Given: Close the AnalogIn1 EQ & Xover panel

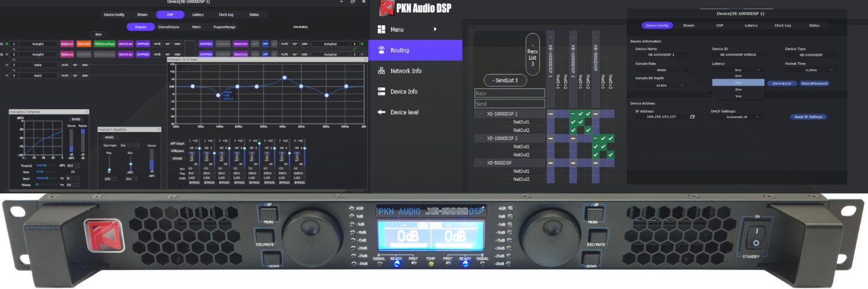Looking at the screenshot, I should click(x=365, y=60).
